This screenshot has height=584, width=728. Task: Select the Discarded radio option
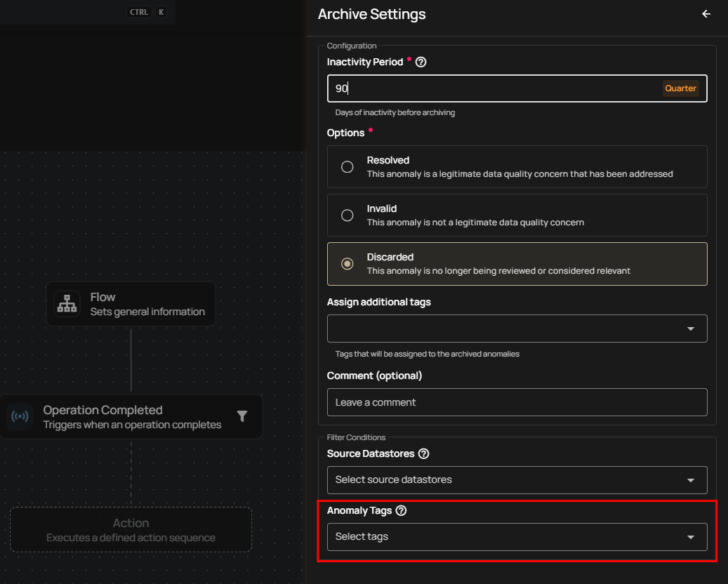[x=347, y=264]
